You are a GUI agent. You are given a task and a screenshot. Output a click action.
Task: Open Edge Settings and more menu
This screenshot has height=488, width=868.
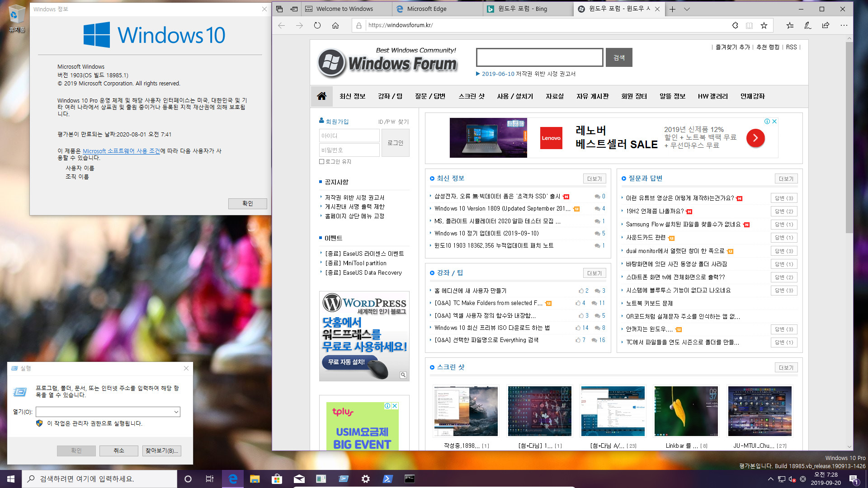(x=844, y=25)
